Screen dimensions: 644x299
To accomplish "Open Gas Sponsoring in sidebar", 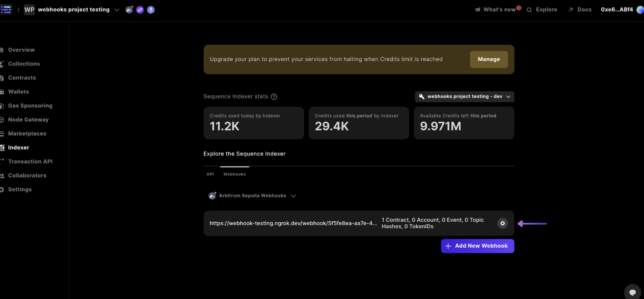I will pyautogui.click(x=30, y=106).
